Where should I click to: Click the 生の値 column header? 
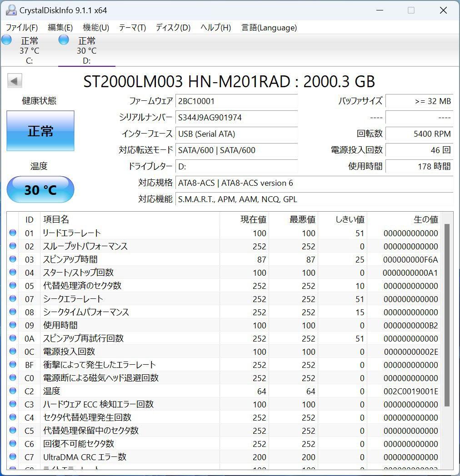pos(404,219)
